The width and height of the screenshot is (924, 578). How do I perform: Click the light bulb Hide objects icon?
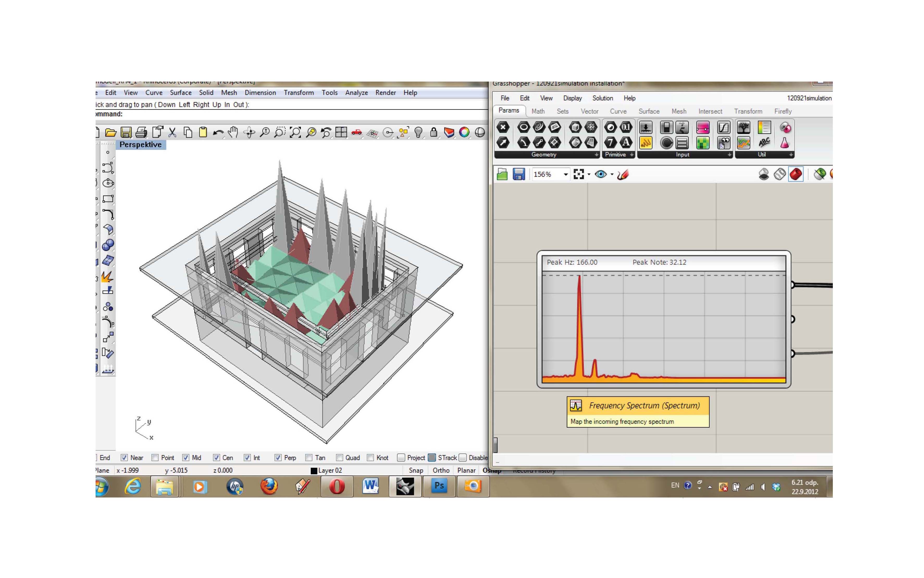coord(418,132)
